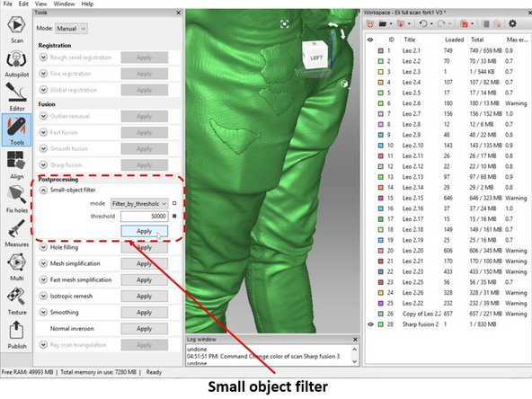Click the open project folder icon
This screenshot has width=532, height=399.
click(x=383, y=24)
